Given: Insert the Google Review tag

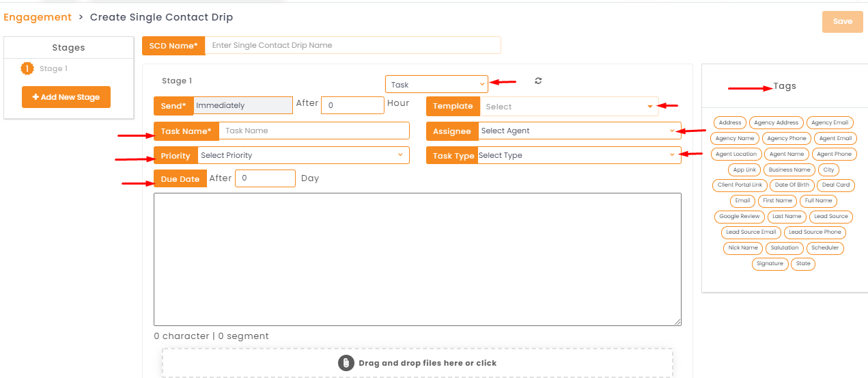Looking at the screenshot, I should [x=739, y=216].
